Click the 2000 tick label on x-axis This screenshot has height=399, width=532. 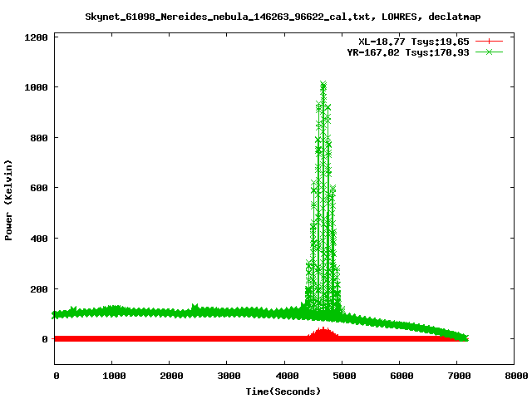click(170, 376)
